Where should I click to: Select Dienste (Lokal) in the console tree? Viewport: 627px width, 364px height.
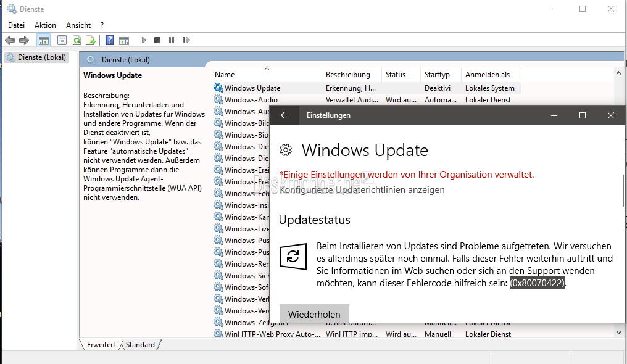point(36,57)
